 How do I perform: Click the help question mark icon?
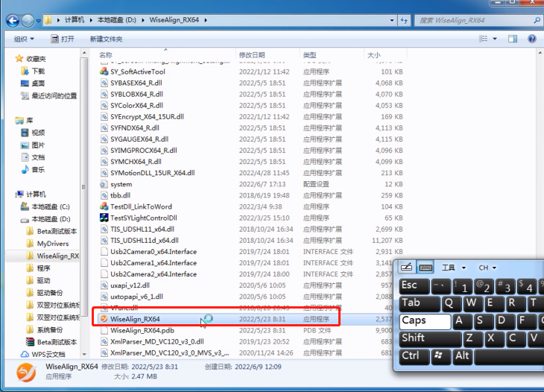pyautogui.click(x=534, y=39)
